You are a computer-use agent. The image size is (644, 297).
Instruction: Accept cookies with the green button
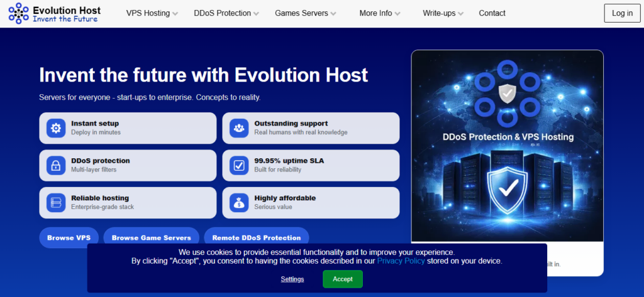pyautogui.click(x=343, y=279)
